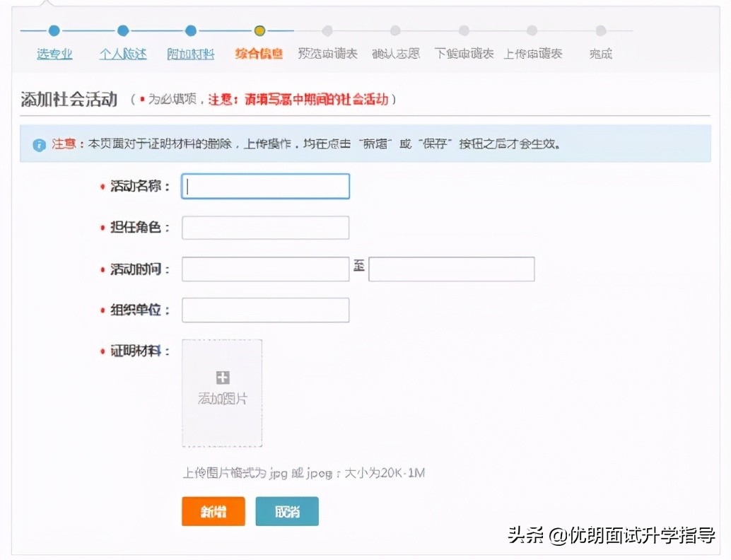Viewport: 731px width, 560px height.
Task: Go to the 选专业 step link
Action: tap(54, 54)
